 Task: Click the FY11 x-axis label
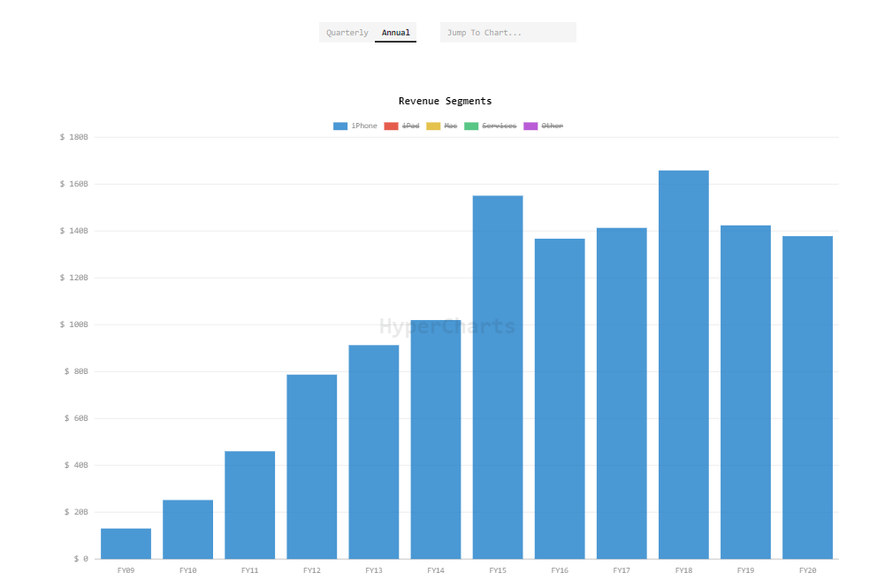click(x=250, y=570)
